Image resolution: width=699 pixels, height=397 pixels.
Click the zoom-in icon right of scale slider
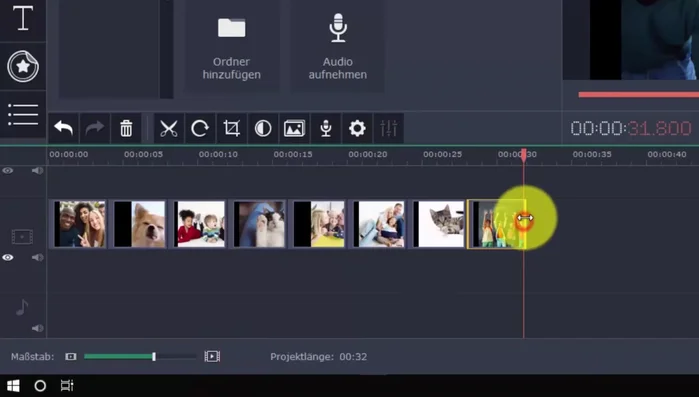(212, 356)
